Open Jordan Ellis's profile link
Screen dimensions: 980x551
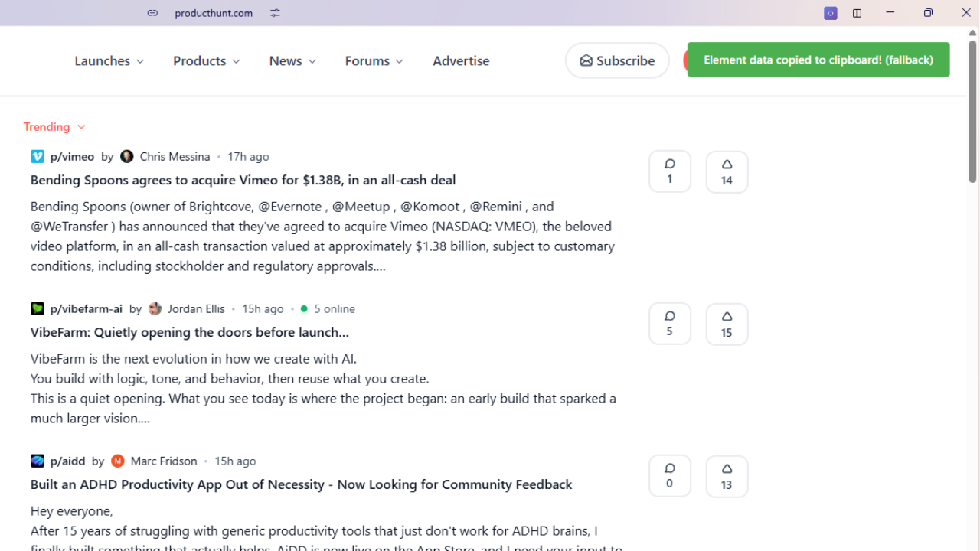point(196,308)
